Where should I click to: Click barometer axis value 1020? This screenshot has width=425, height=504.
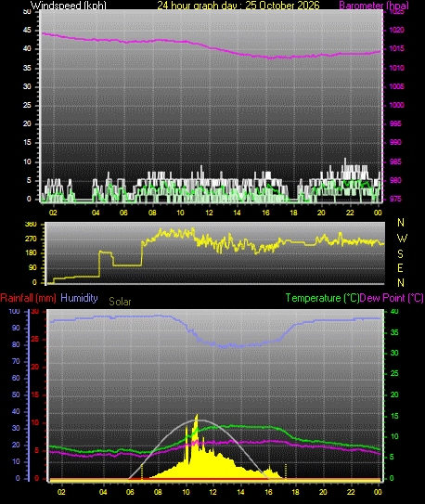pyautogui.click(x=397, y=31)
